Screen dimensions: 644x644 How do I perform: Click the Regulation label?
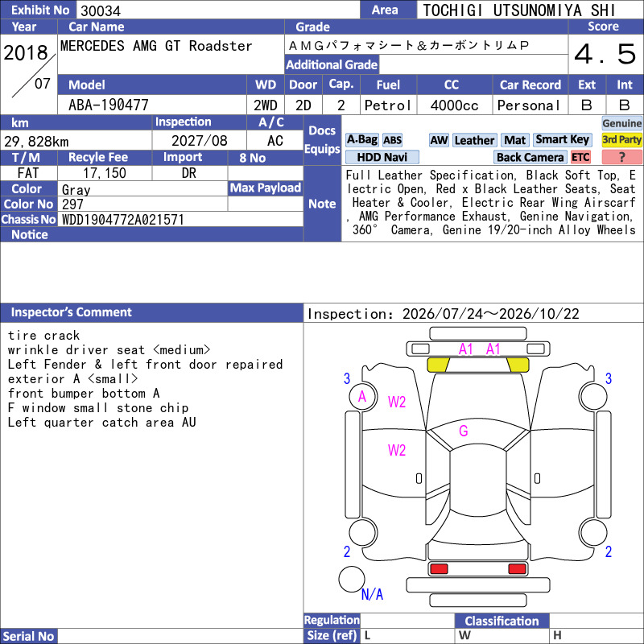(x=332, y=620)
